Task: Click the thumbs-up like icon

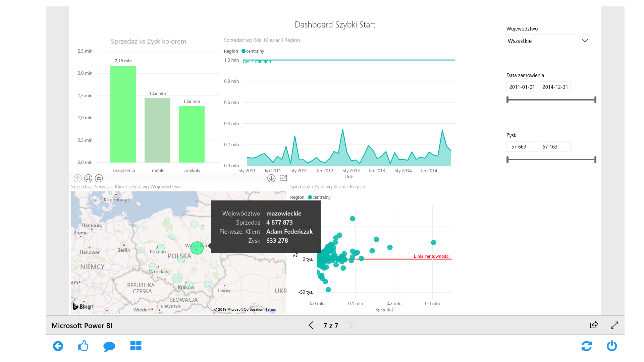Action: click(x=83, y=346)
